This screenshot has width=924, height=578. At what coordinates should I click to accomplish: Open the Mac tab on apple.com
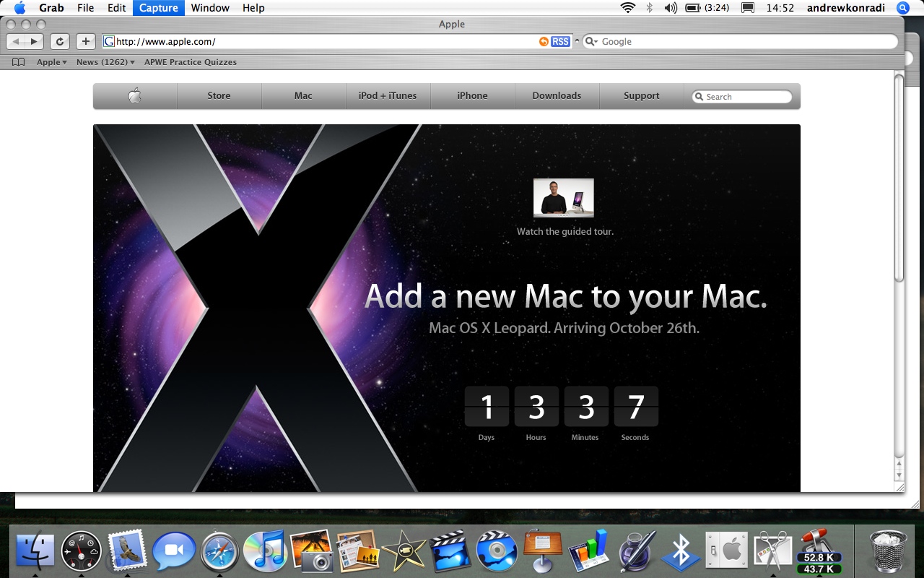303,96
